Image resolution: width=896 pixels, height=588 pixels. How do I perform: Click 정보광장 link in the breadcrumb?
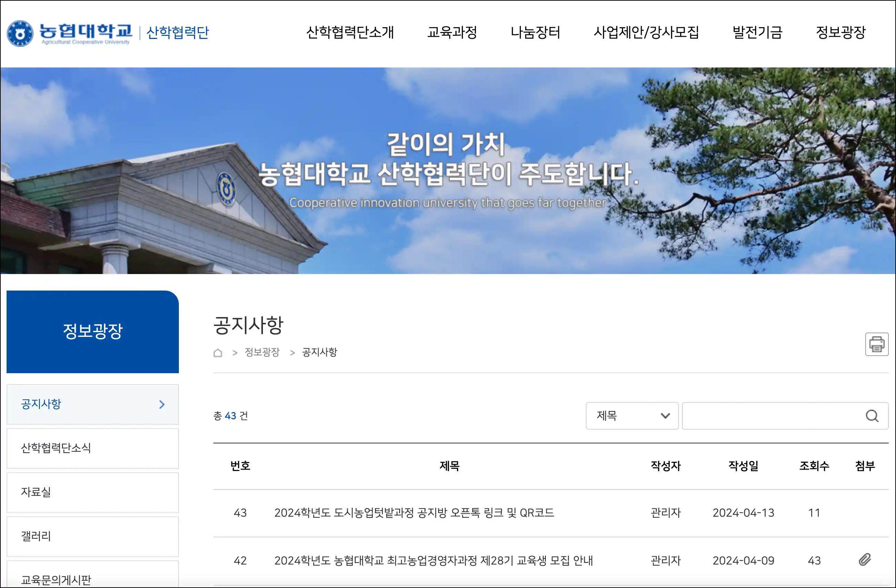tap(262, 352)
